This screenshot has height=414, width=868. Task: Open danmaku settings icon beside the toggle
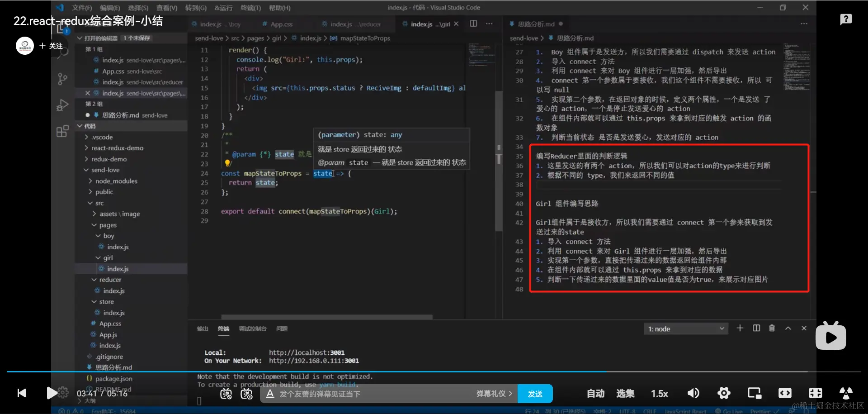pyautogui.click(x=247, y=394)
